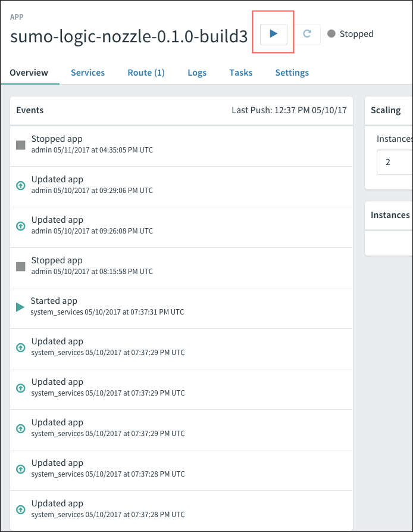413x532 pixels.
Task: Click the stop square icon for 05/11/2017 event
Action: (21, 145)
